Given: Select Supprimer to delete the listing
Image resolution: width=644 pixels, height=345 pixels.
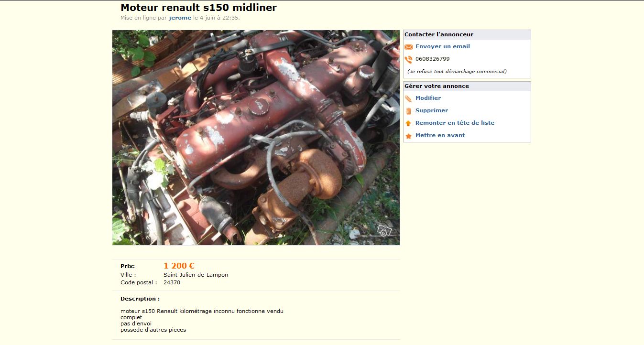Looking at the screenshot, I should click(432, 110).
